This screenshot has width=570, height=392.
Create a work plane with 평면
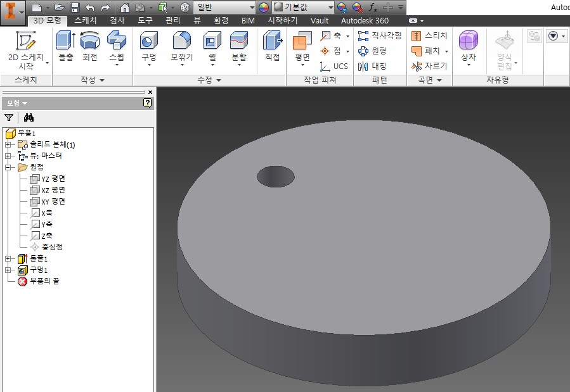click(x=302, y=48)
